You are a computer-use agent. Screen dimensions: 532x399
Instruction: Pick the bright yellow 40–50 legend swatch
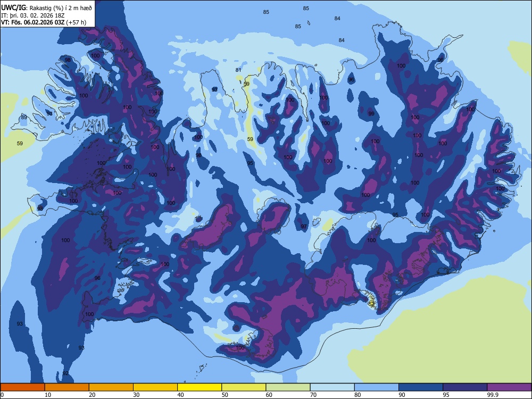[199, 387]
